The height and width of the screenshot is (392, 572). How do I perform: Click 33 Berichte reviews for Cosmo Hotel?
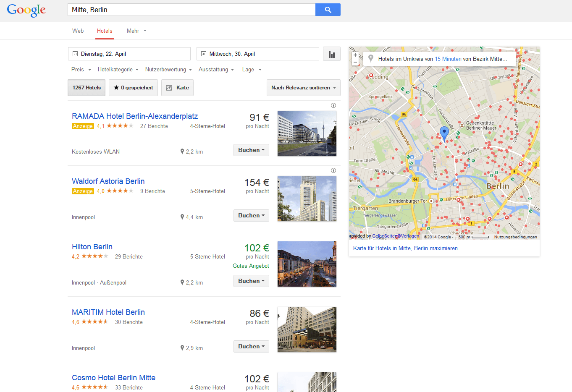(129, 387)
